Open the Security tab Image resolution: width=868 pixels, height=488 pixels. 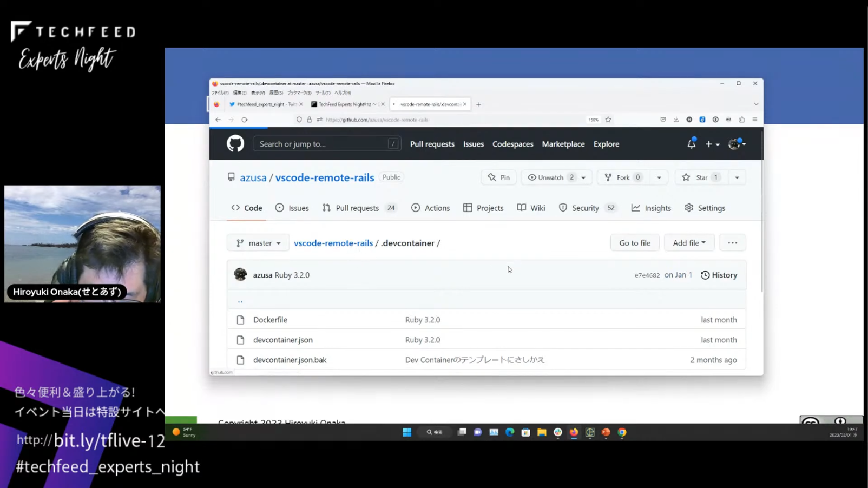pos(588,208)
